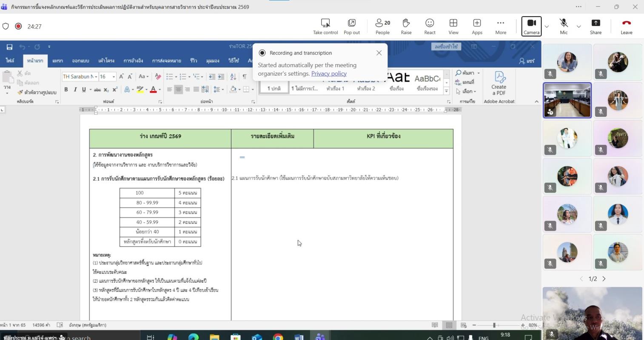This screenshot has height=340, width=644.
Task: Select the meeting room video thumbnail
Action: pyautogui.click(x=567, y=100)
